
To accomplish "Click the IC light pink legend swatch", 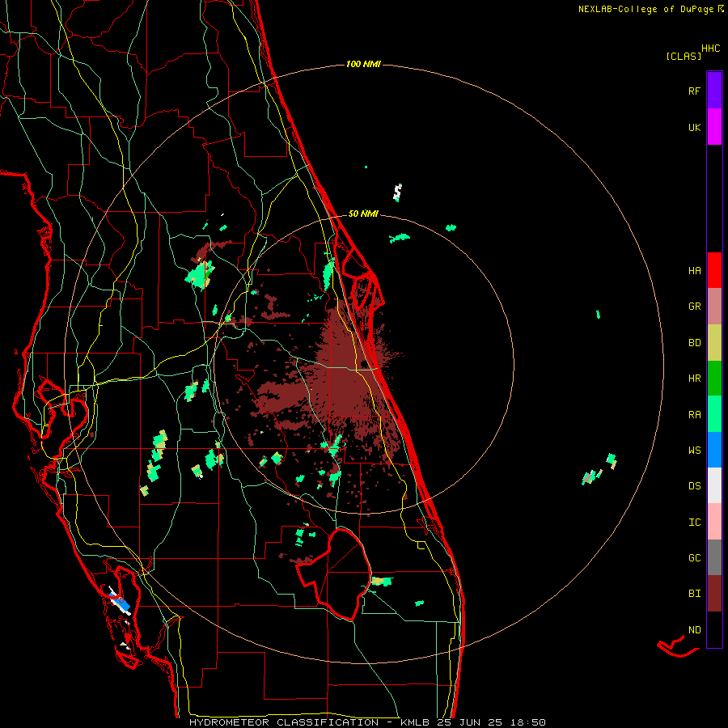I will [x=714, y=522].
